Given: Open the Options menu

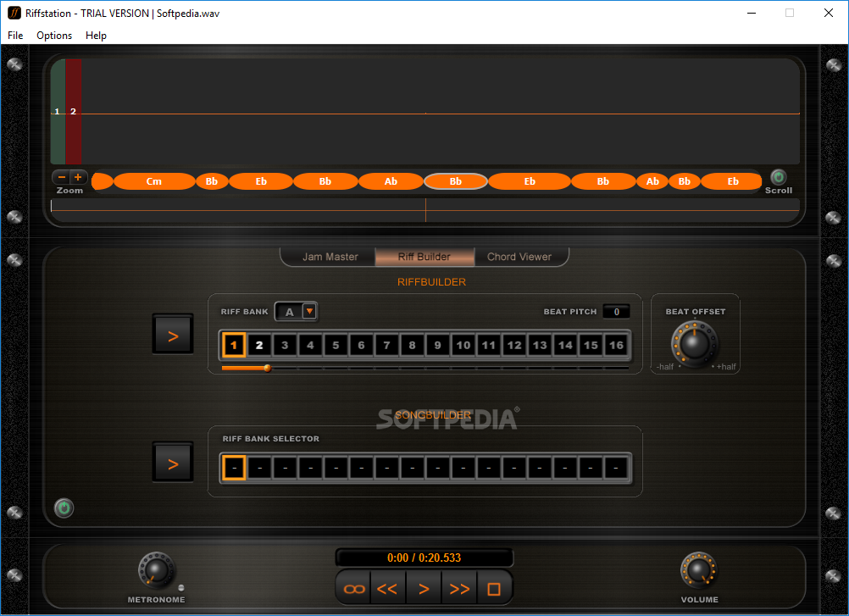Looking at the screenshot, I should tap(54, 36).
